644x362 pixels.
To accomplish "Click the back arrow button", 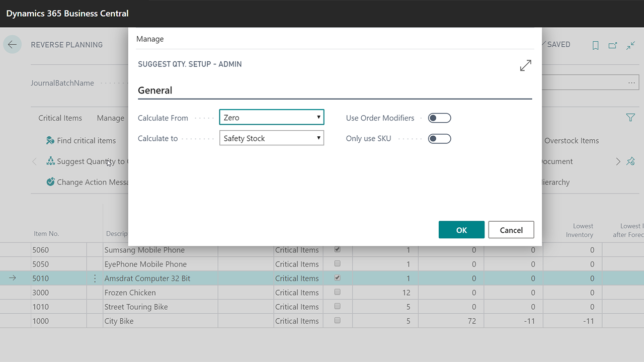I will [12, 45].
